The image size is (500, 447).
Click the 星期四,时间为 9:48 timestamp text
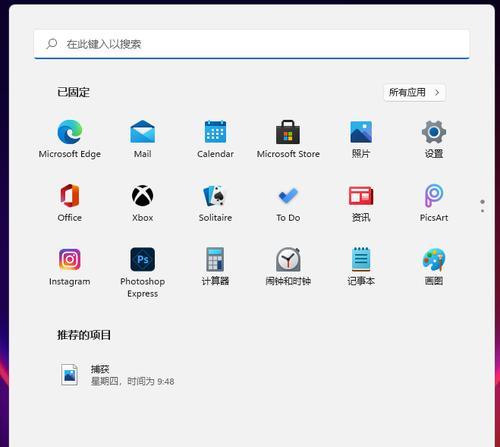pos(133,381)
